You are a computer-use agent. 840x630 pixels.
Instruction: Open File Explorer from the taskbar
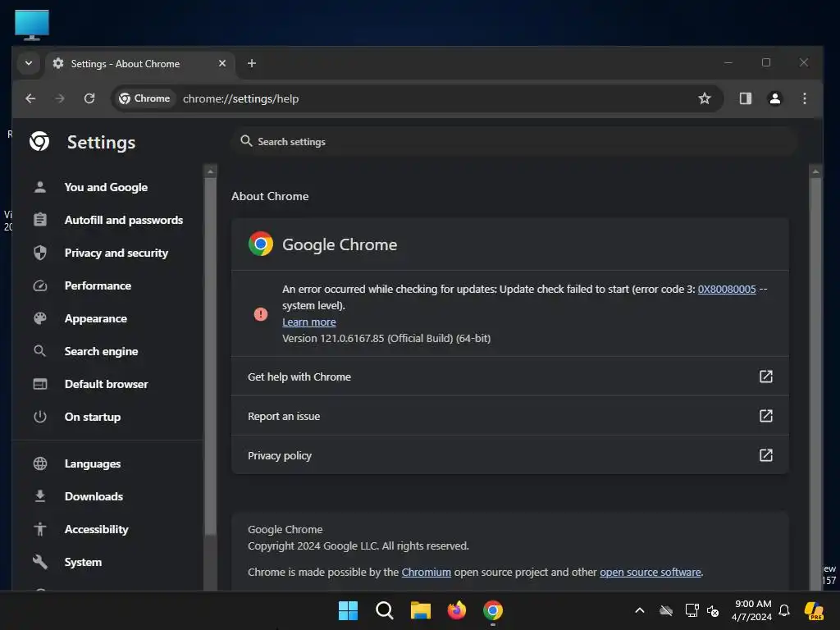pos(421,610)
